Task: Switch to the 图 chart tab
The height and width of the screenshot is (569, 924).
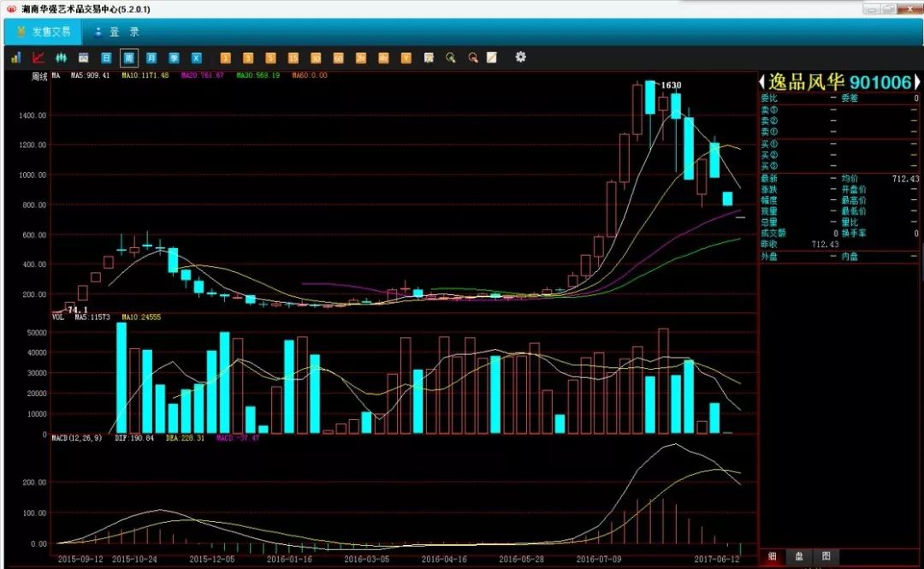Action: (x=826, y=556)
